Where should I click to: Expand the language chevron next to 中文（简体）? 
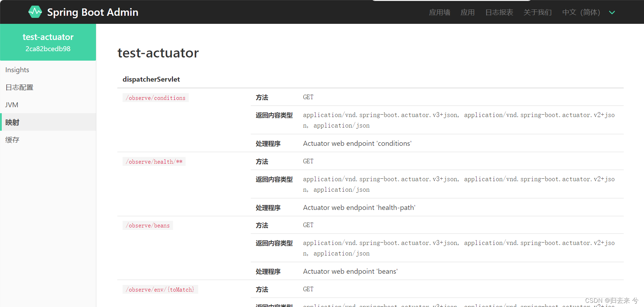pos(612,13)
